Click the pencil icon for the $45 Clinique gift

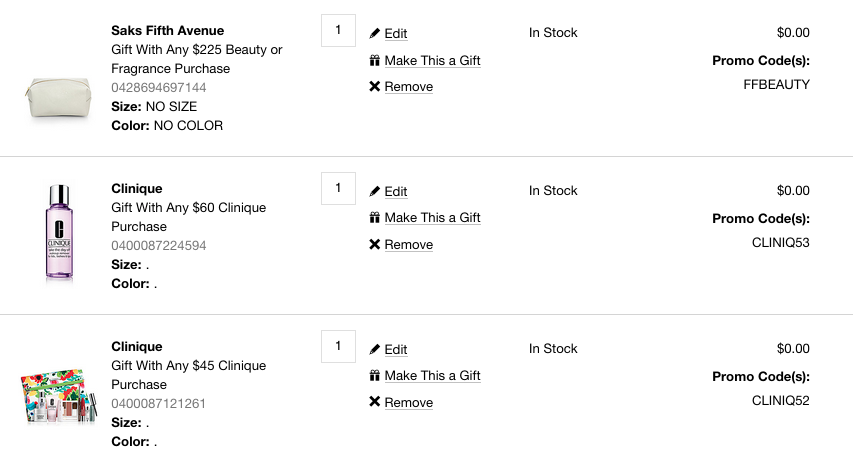374,349
